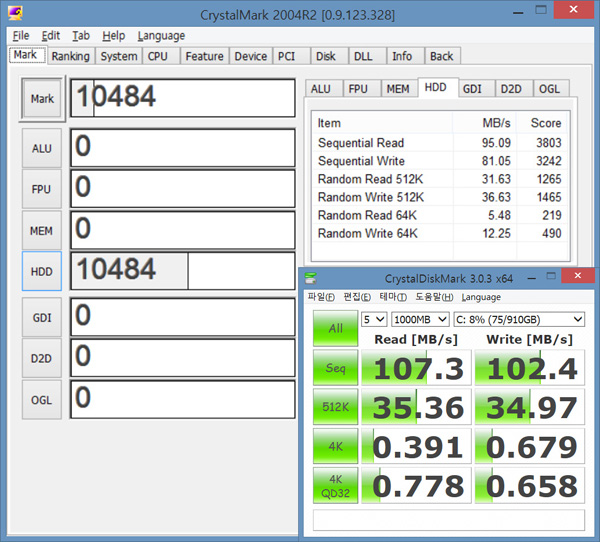The width and height of the screenshot is (600, 542).
Task: Start all tests with the All button
Action: [x=335, y=328]
